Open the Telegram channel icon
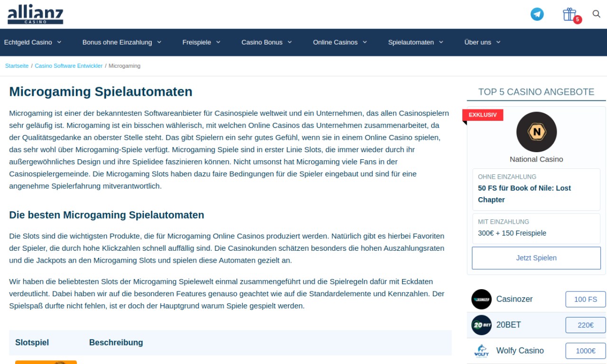Viewport: 607px width, 364px height. [x=537, y=14]
